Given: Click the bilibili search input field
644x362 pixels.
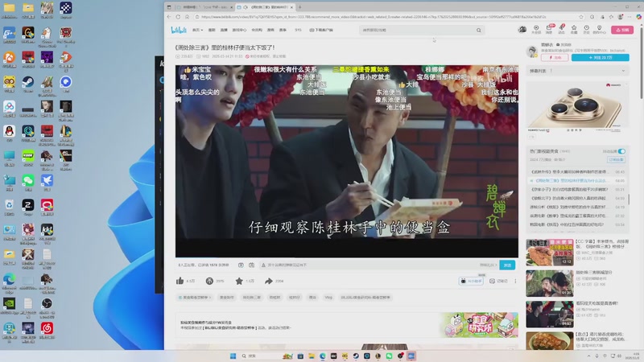Looking at the screenshot, I should 417,30.
